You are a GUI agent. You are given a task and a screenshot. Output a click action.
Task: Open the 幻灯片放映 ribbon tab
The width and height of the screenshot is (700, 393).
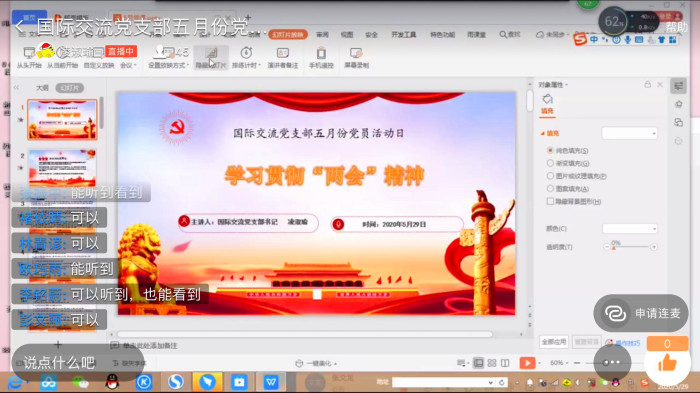click(288, 34)
